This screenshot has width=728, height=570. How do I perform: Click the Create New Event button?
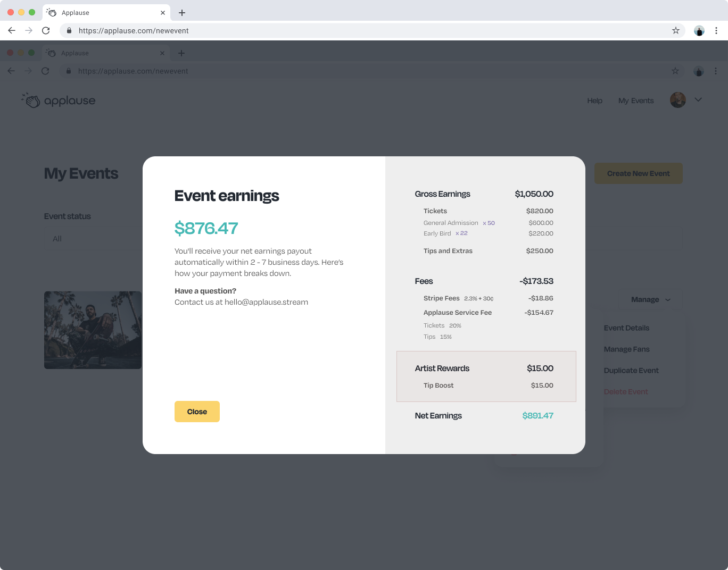click(638, 173)
